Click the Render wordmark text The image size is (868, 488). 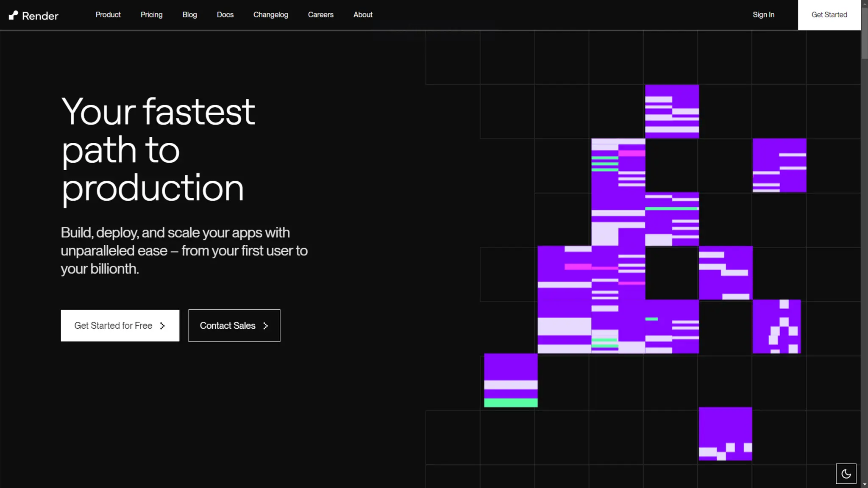(x=40, y=16)
